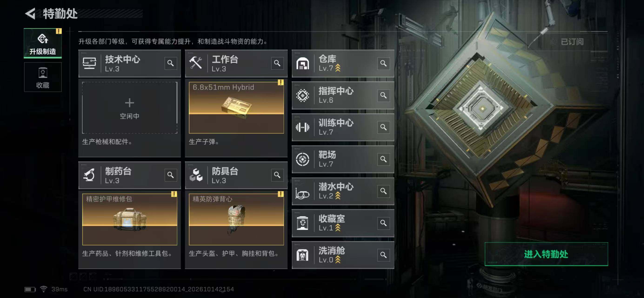View 防具台 details via magnifier
The image size is (644, 298).
(x=277, y=175)
